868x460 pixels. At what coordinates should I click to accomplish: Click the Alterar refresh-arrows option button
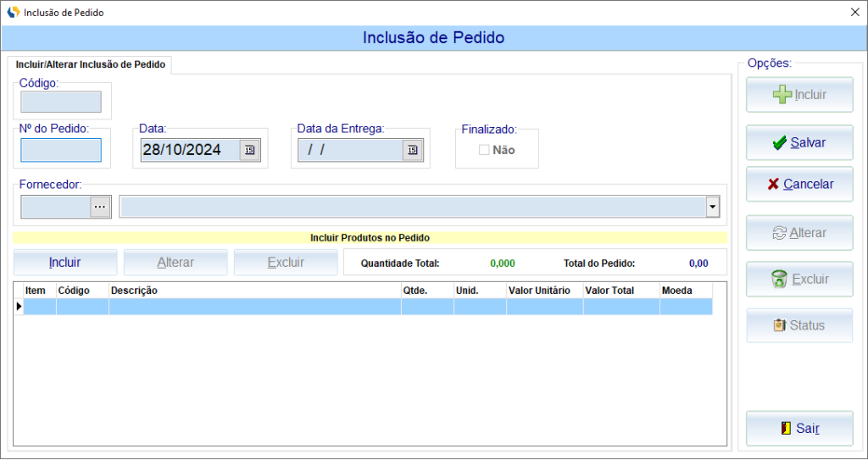pos(799,233)
